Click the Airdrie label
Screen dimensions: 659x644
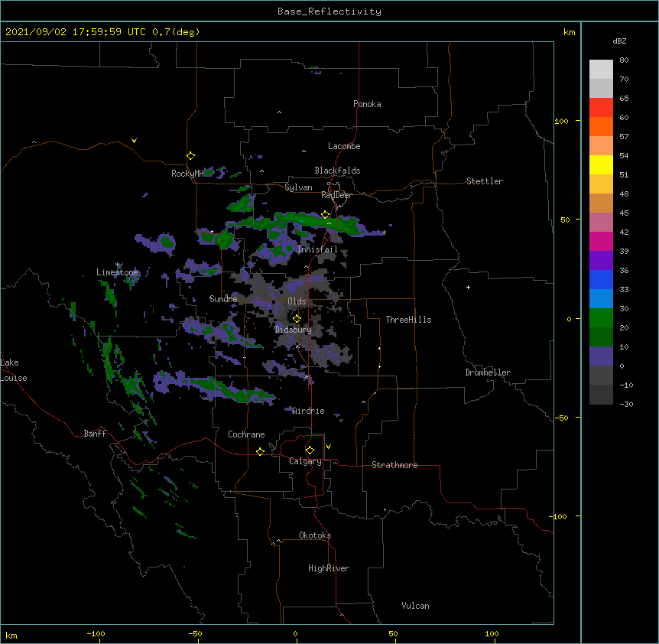coord(308,411)
